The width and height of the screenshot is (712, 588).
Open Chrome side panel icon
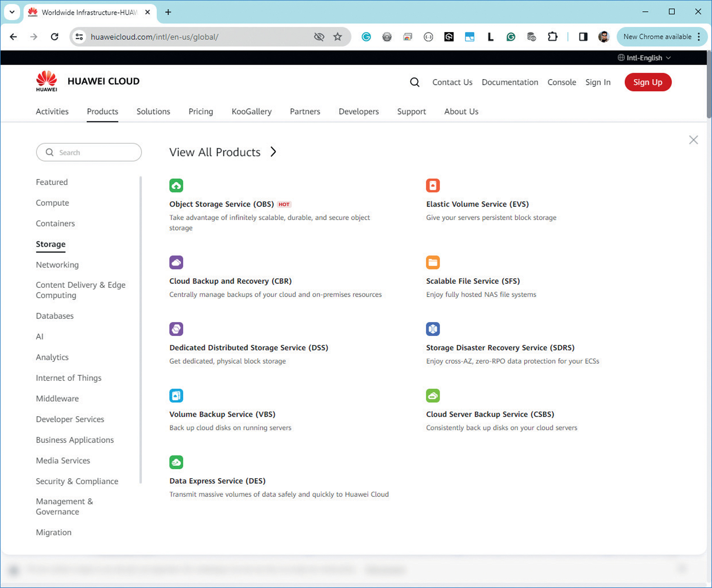(583, 37)
